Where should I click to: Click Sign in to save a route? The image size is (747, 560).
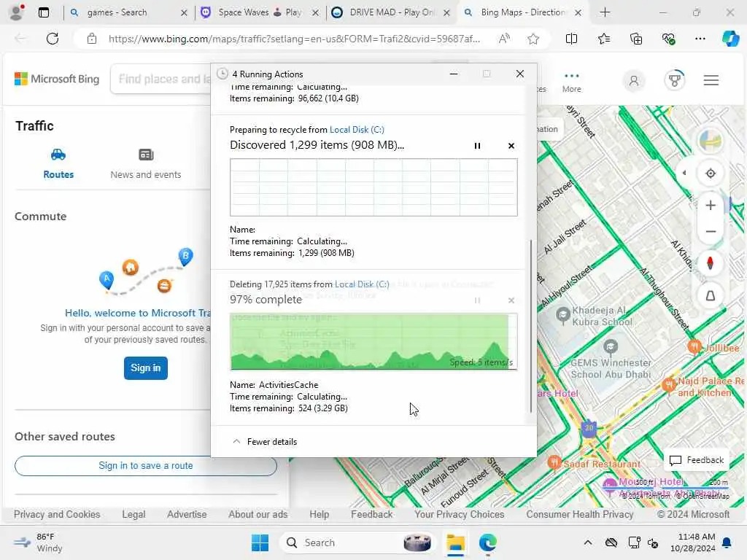pyautogui.click(x=146, y=466)
